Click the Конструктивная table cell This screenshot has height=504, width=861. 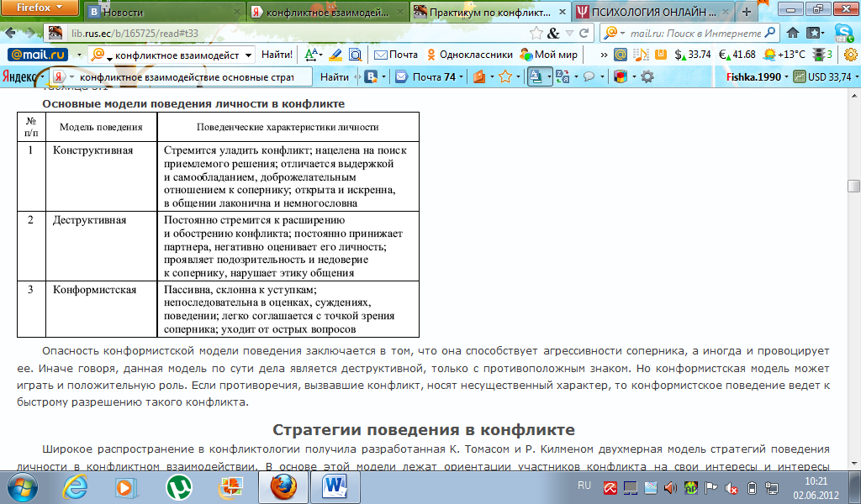101,176
